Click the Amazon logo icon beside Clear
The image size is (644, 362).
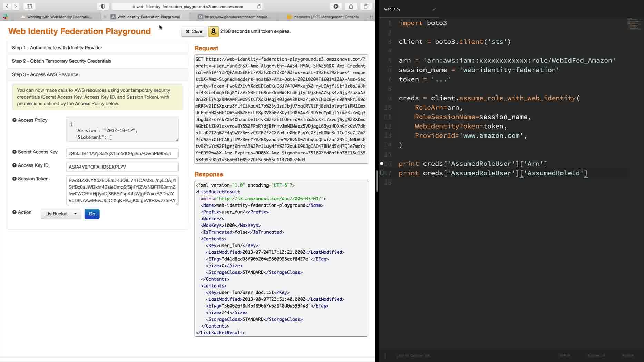point(213,31)
